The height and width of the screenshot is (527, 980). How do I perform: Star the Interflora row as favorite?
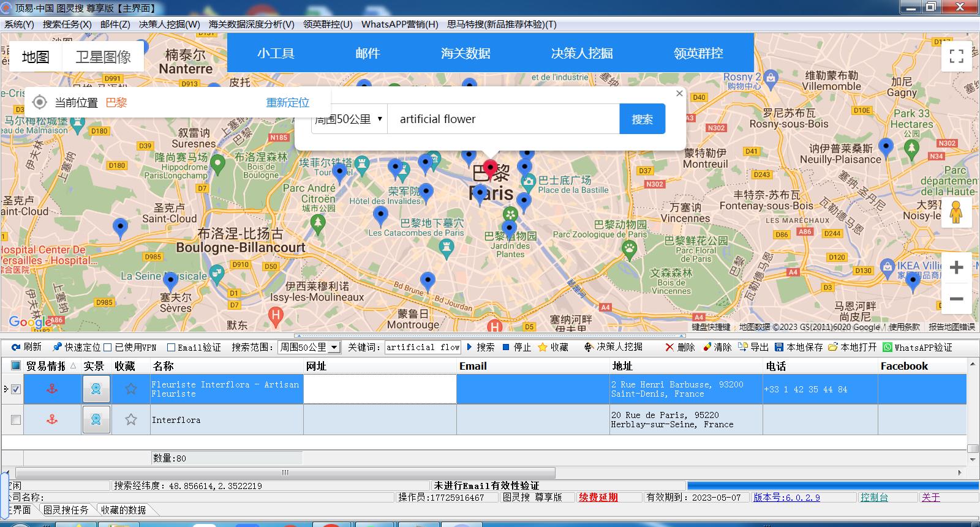click(131, 419)
